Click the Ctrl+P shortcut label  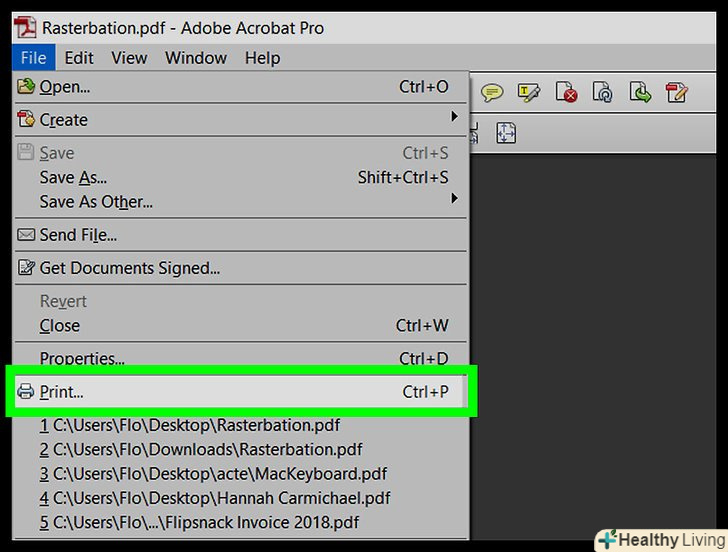coord(425,392)
